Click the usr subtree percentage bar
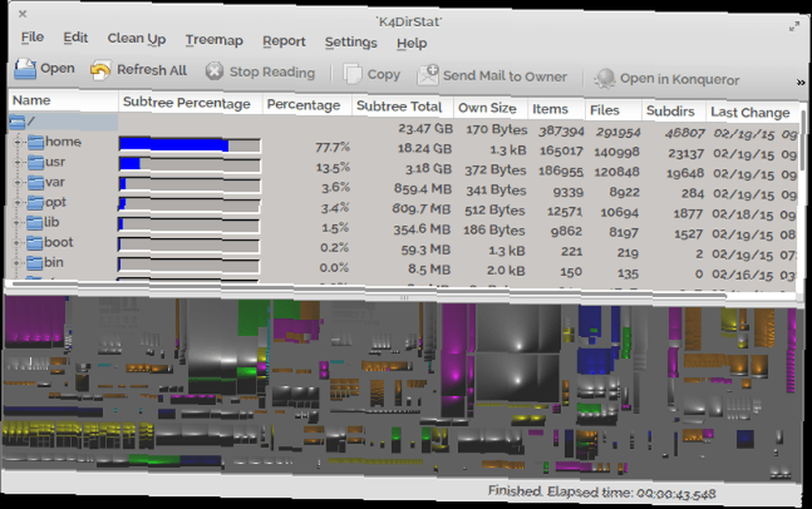The width and height of the screenshot is (812, 509). (x=189, y=165)
